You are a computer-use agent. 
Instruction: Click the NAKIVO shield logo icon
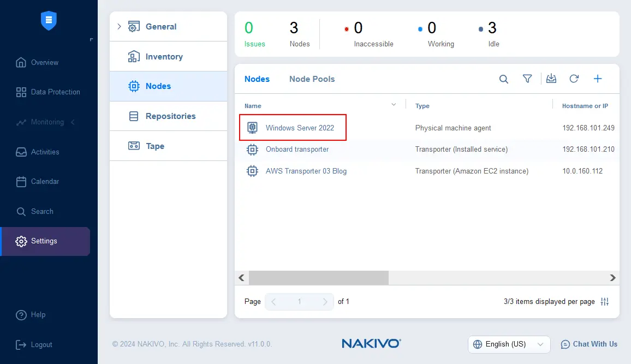click(x=49, y=21)
